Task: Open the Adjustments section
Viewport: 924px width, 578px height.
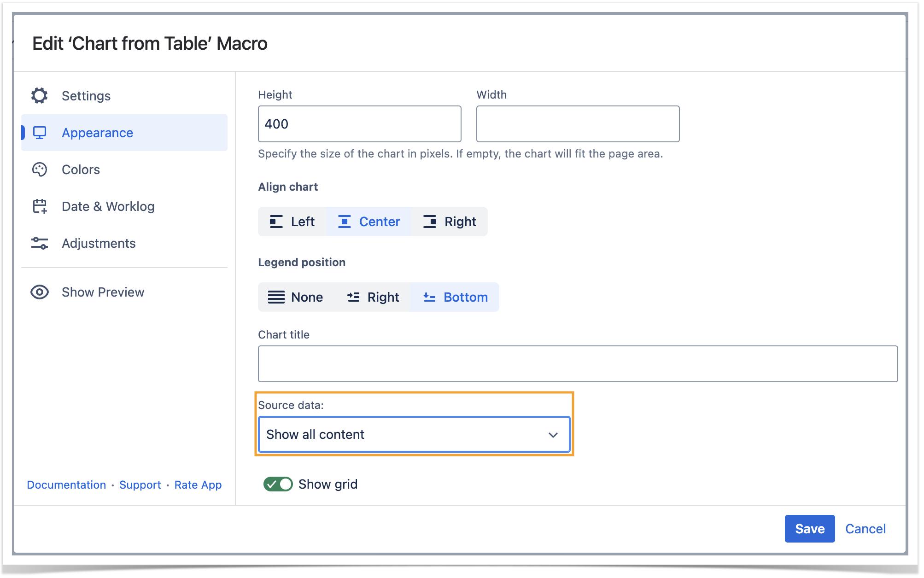Action: (99, 243)
